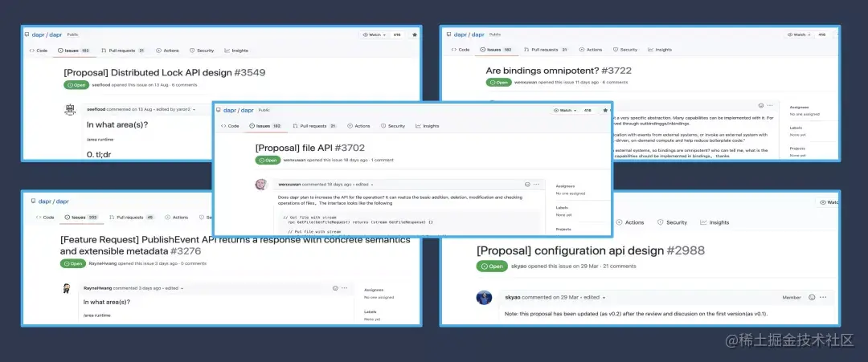The height and width of the screenshot is (362, 868).
Task: Open the three-dot menu on #3276 comment
Action: (x=344, y=288)
